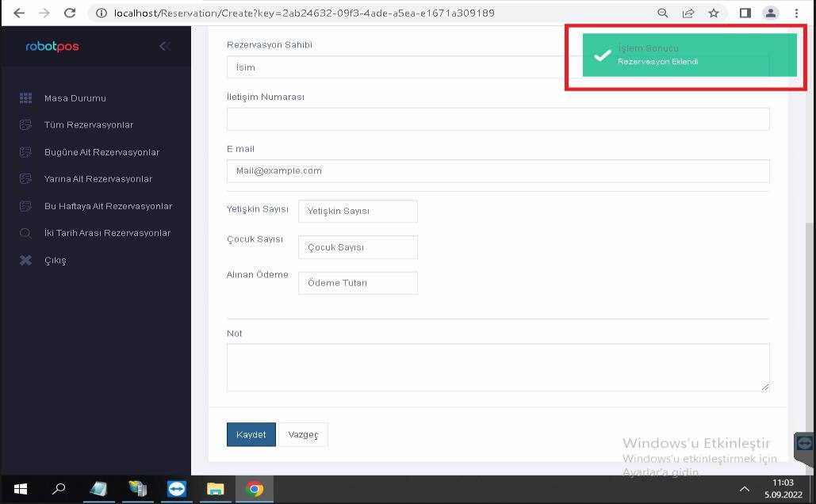Focus the E mail input field
Viewport: 816px width, 504px height.
click(x=498, y=170)
